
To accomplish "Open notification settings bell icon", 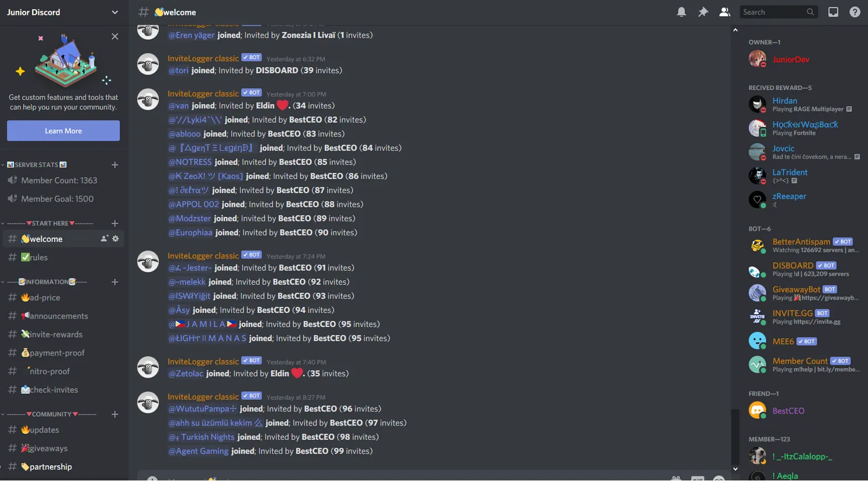I will pyautogui.click(x=681, y=12).
